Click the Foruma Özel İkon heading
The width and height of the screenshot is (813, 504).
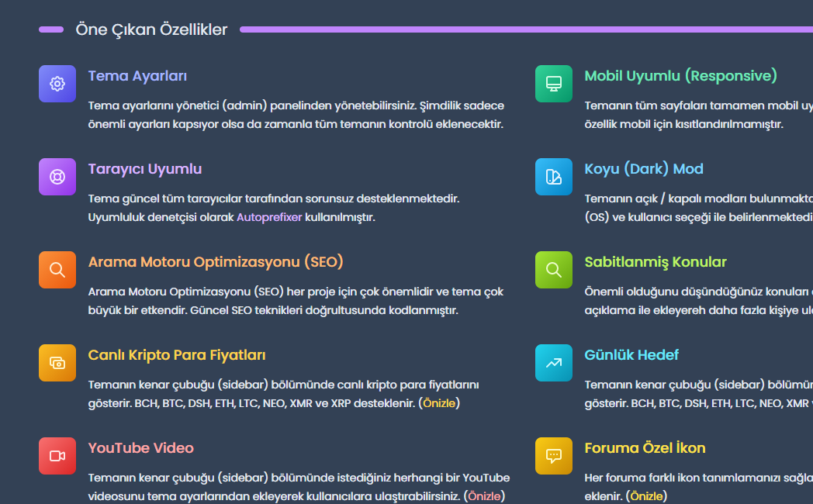[x=645, y=448]
